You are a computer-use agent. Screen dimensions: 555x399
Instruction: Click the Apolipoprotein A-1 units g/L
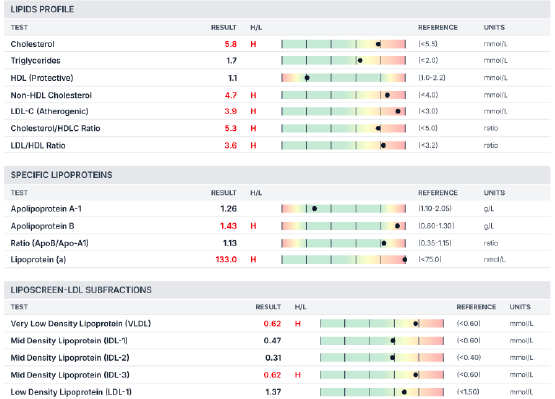coord(489,209)
